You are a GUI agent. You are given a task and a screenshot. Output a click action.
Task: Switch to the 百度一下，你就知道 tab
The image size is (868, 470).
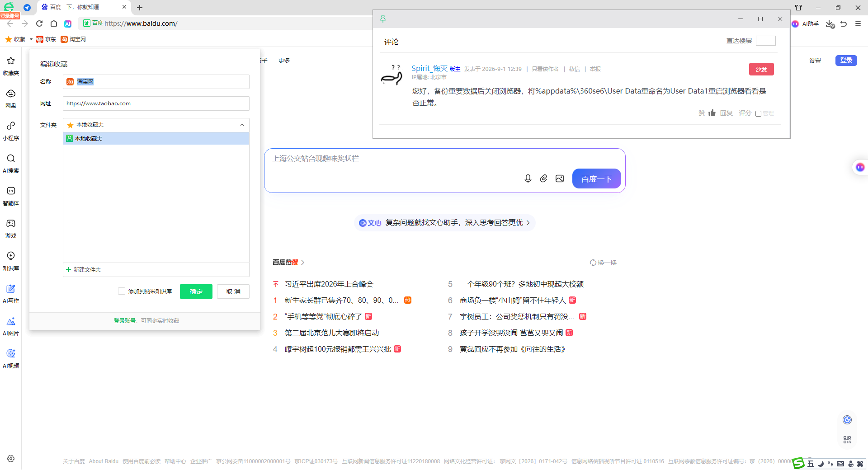click(84, 7)
